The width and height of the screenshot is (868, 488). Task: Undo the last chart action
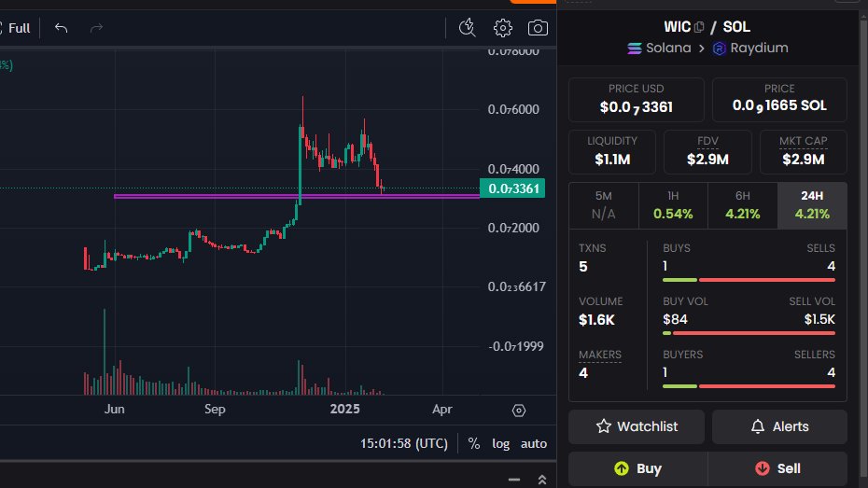(x=61, y=28)
